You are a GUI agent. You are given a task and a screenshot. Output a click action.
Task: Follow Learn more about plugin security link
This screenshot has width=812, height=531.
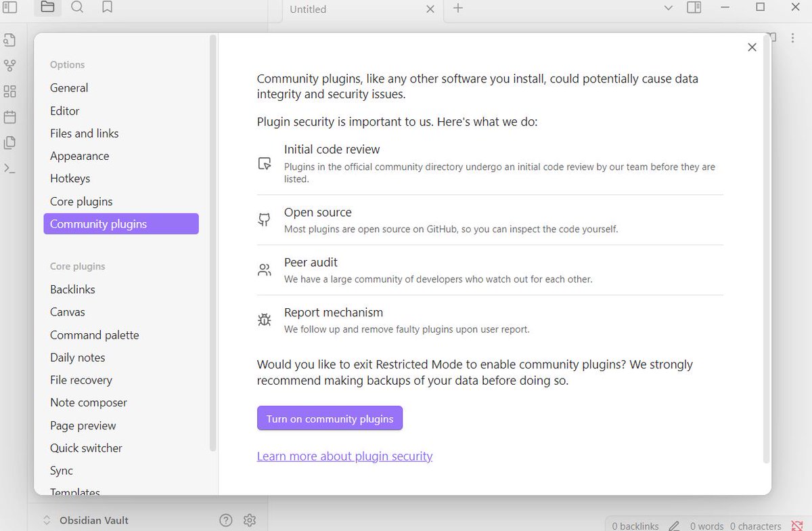344,456
